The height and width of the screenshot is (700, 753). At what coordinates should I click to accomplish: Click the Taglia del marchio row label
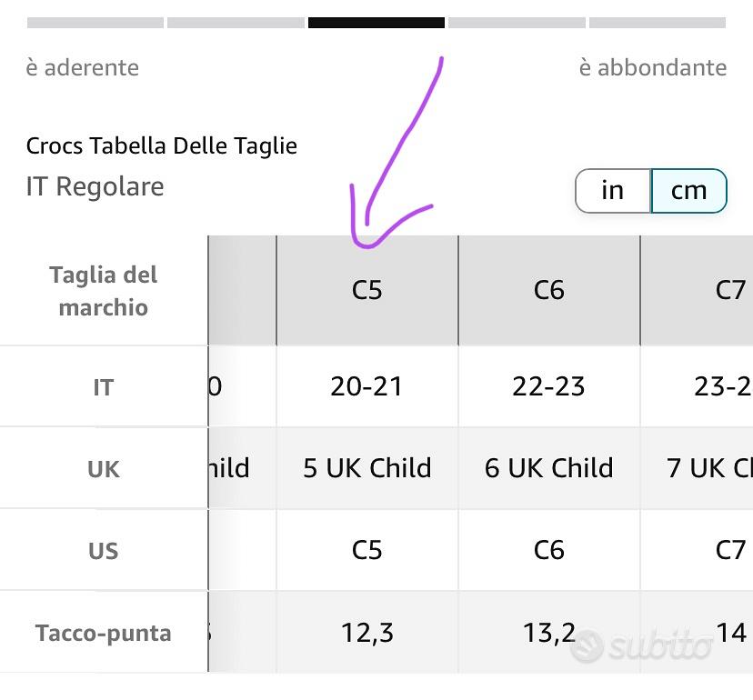tap(104, 291)
